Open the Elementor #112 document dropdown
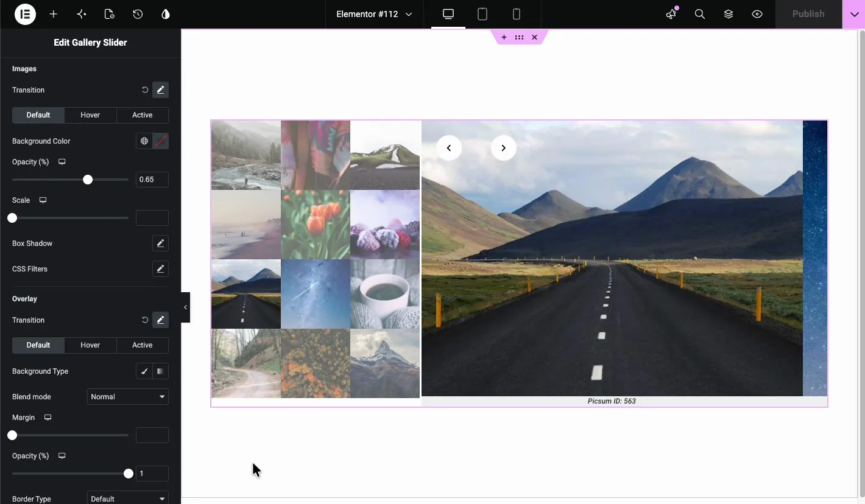Screen dimensions: 865x504 coord(374,14)
